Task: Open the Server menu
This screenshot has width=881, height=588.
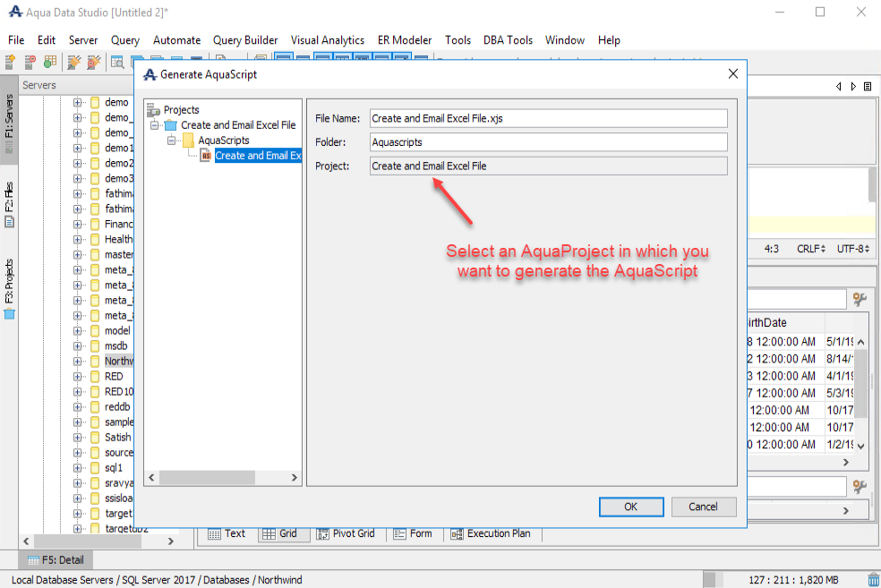Action: coord(83,40)
